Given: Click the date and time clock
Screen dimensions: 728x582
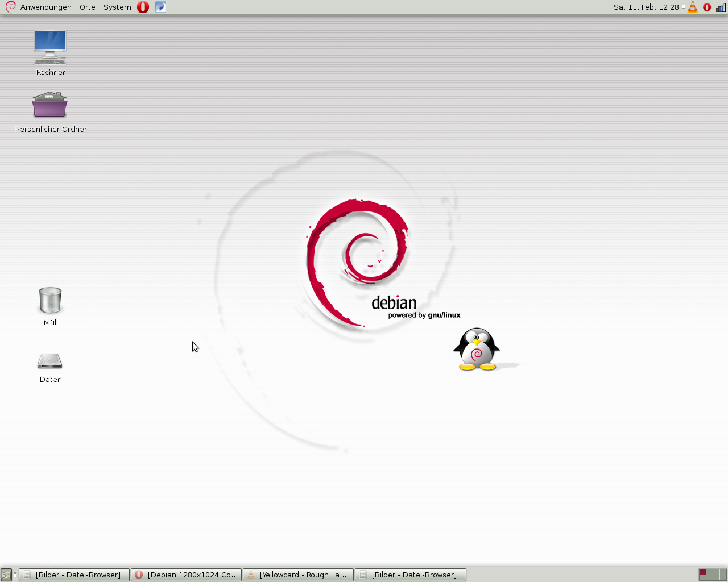Looking at the screenshot, I should [x=646, y=7].
